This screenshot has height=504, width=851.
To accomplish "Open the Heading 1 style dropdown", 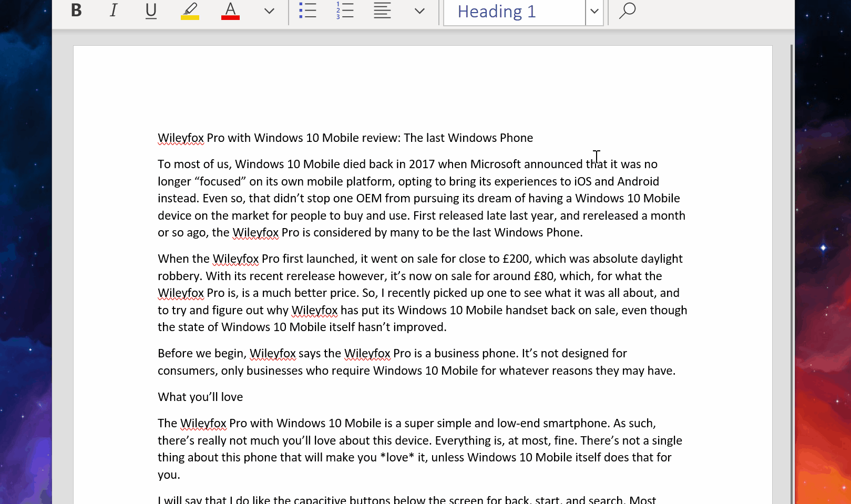I will click(x=594, y=12).
